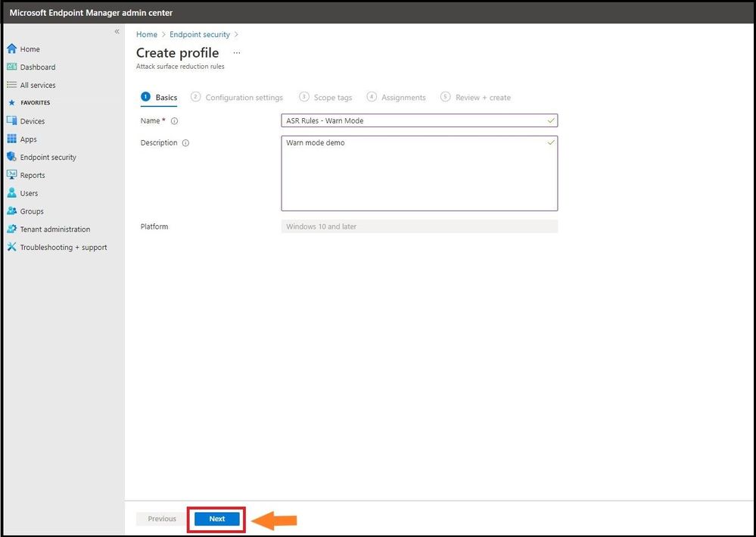Go to Configuration settings step
Viewport: 756px width, 537px height.
[x=237, y=97]
